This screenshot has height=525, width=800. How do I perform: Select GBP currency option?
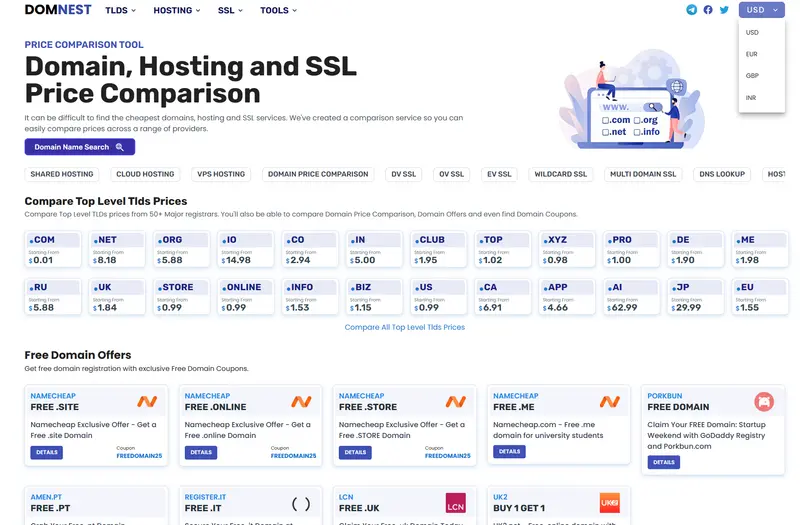click(752, 76)
